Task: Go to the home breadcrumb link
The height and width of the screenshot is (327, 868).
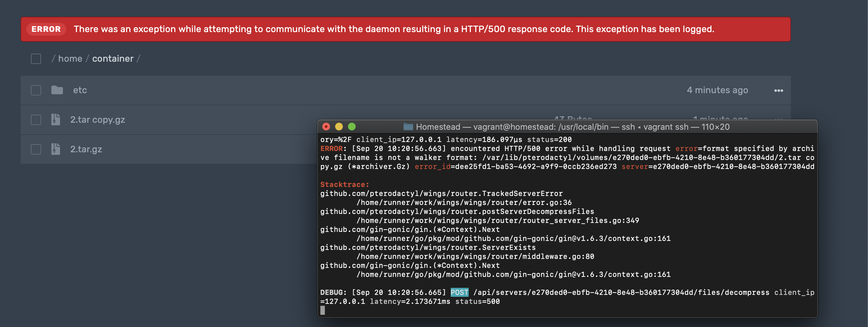Action: pyautogui.click(x=70, y=59)
